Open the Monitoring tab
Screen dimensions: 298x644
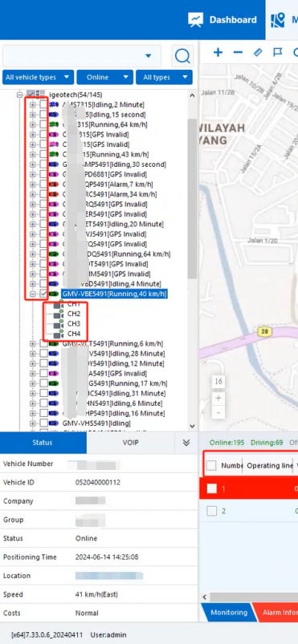228,613
